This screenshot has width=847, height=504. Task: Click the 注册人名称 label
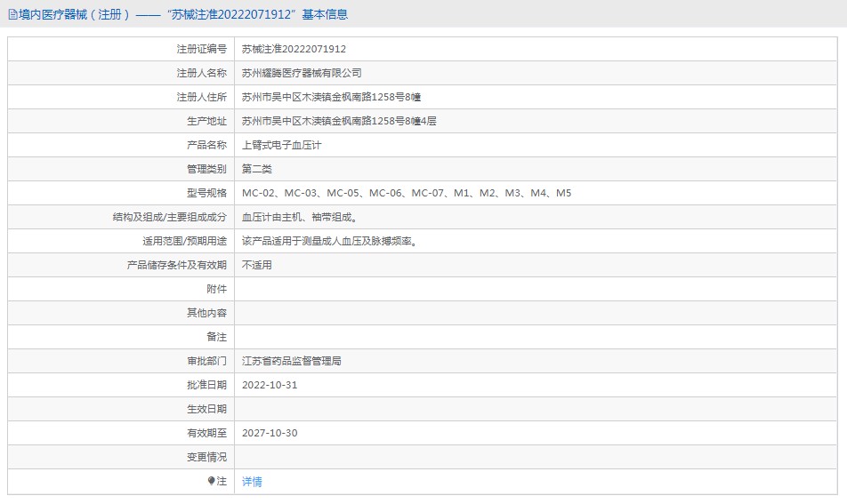[201, 73]
